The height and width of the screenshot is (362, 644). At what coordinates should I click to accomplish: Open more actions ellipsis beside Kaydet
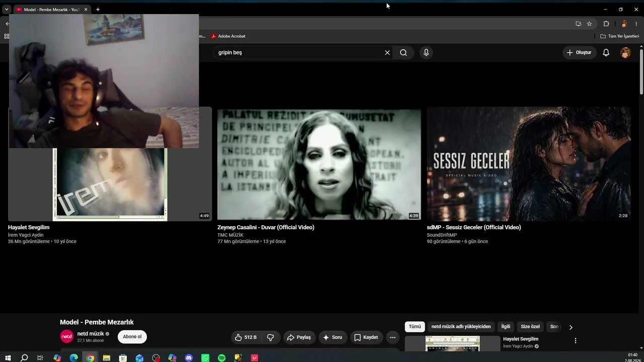tap(393, 337)
